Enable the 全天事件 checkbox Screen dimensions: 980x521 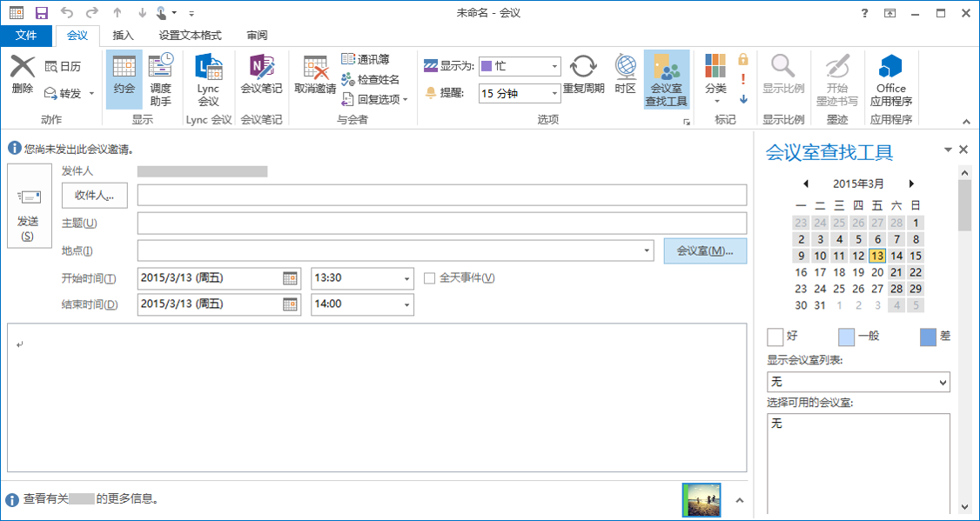pos(430,278)
